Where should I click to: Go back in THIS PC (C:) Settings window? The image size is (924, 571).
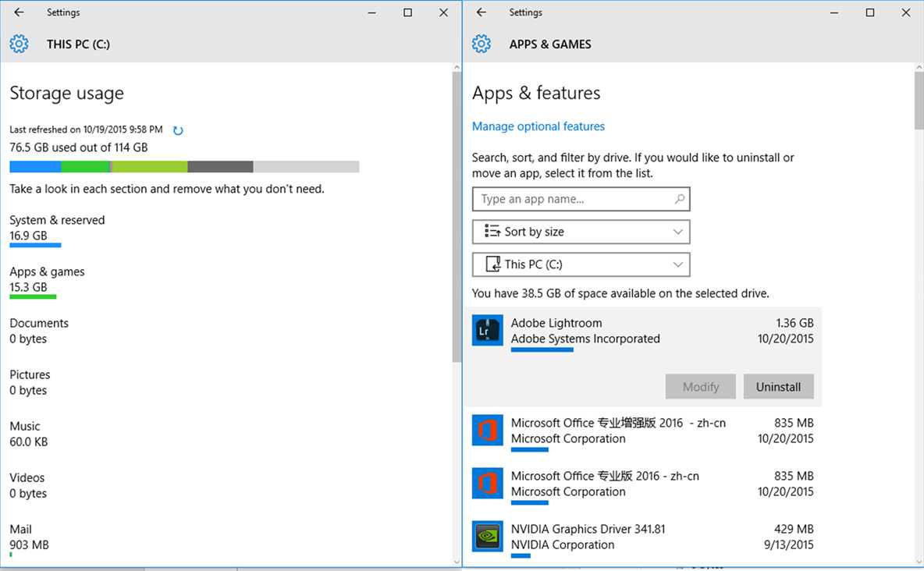coord(19,12)
